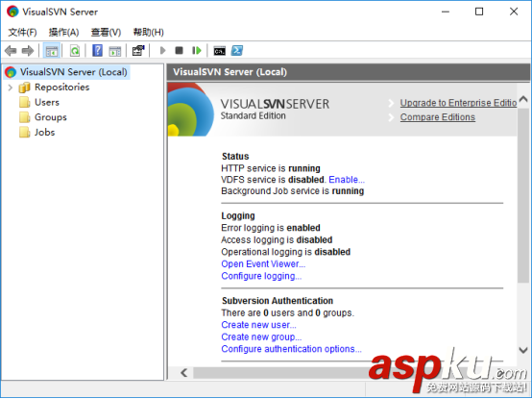Launch the PowerShell console toolbar icon
The image size is (532, 399).
pos(237,51)
